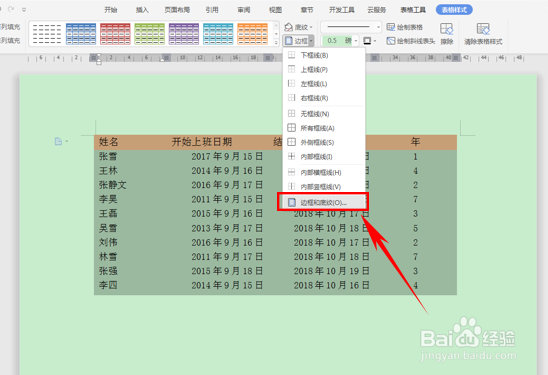Click the 0.5 磅 line weight field

[x=337, y=41]
